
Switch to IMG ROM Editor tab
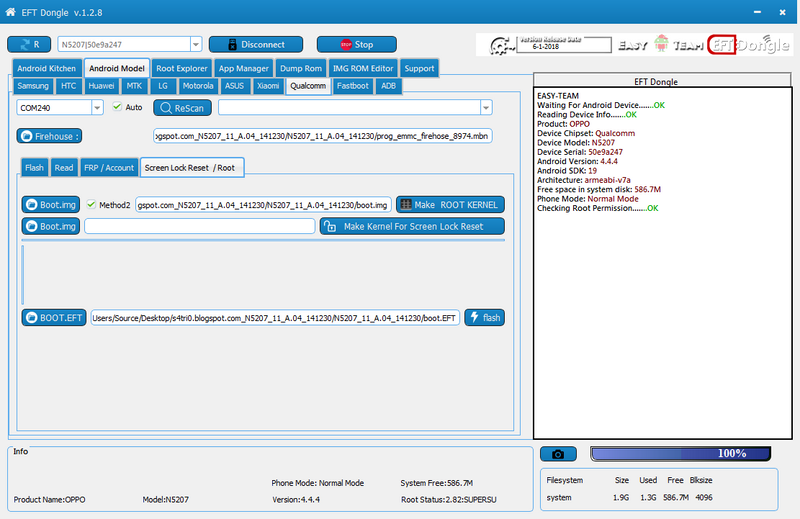tap(363, 68)
